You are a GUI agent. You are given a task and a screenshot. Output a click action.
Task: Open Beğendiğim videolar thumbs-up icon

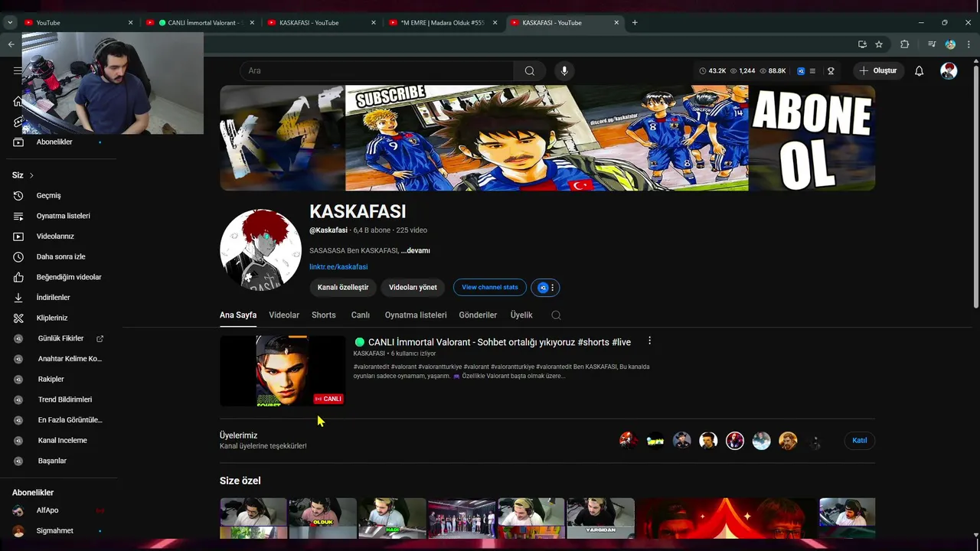point(18,277)
